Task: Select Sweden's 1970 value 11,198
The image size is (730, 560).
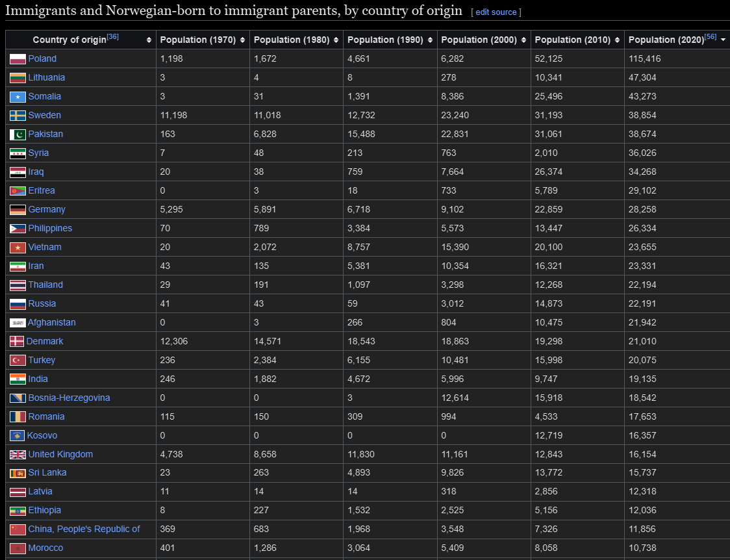Action: (173, 116)
